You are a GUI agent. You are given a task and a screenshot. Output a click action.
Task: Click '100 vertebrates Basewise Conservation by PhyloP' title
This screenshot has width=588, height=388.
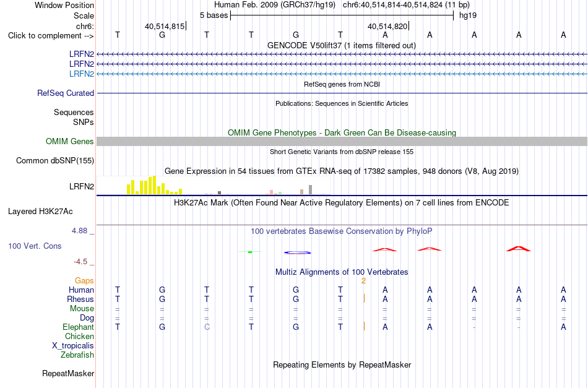pyautogui.click(x=342, y=231)
